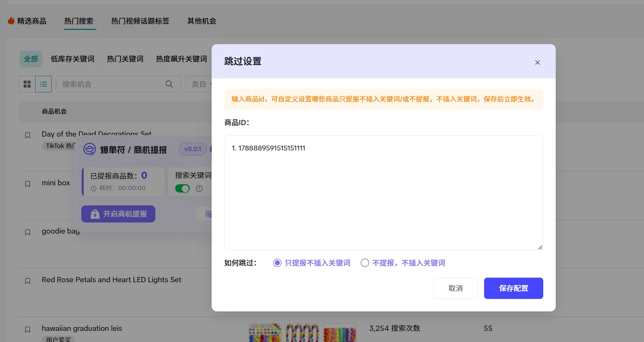Click the 搜索机会 search field
644x342 pixels.
pyautogui.click(x=118, y=84)
